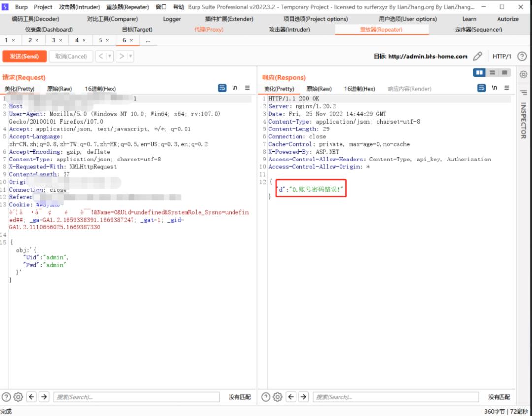Viewport: 532px width, 416px height.
Task: Click HTTP/1 protocol selector
Action: (x=502, y=56)
